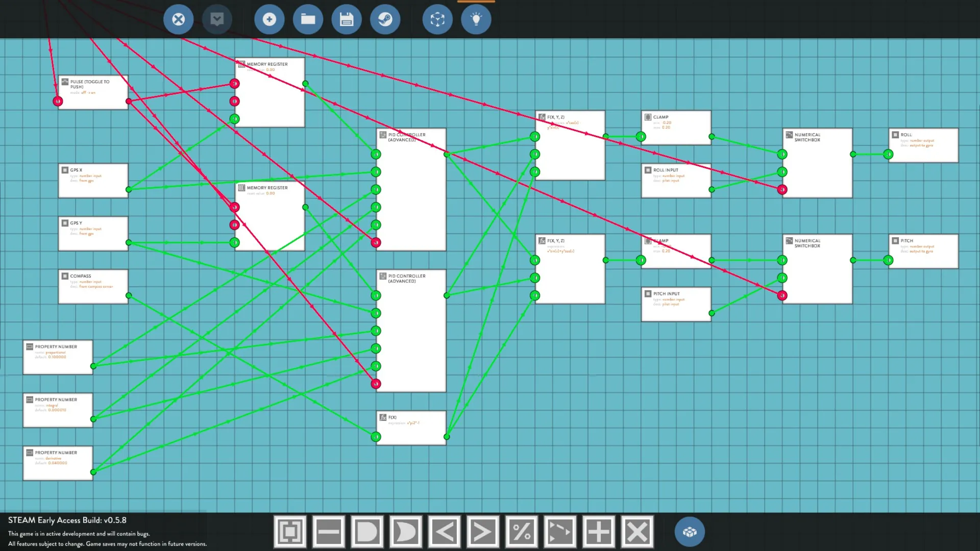Select the OR gate component icon

pyautogui.click(x=406, y=532)
